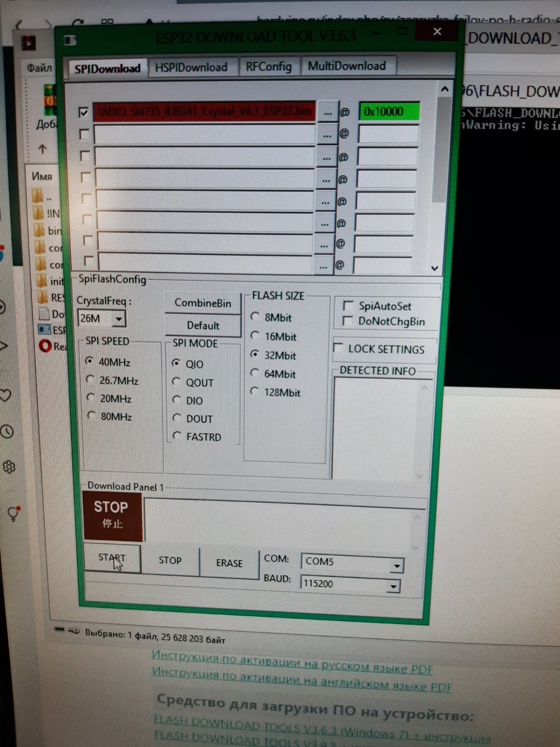Select the SPIDownload tab
This screenshot has height=747, width=560.
[x=107, y=68]
